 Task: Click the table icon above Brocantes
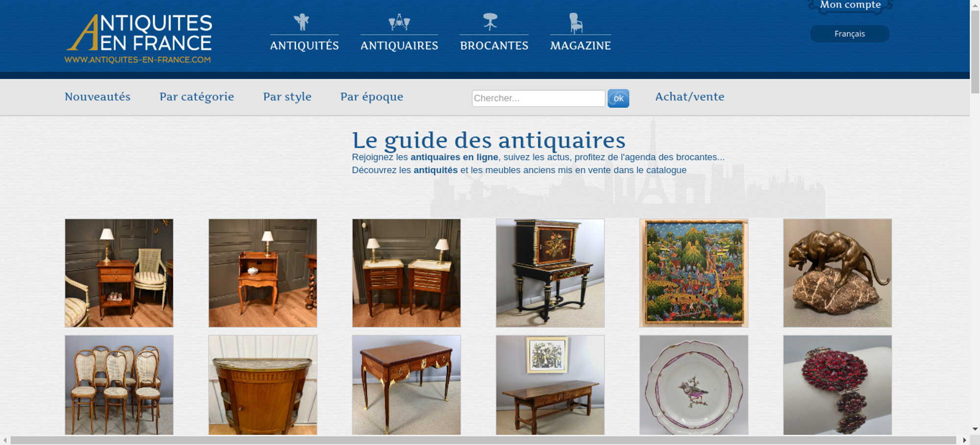[490, 22]
